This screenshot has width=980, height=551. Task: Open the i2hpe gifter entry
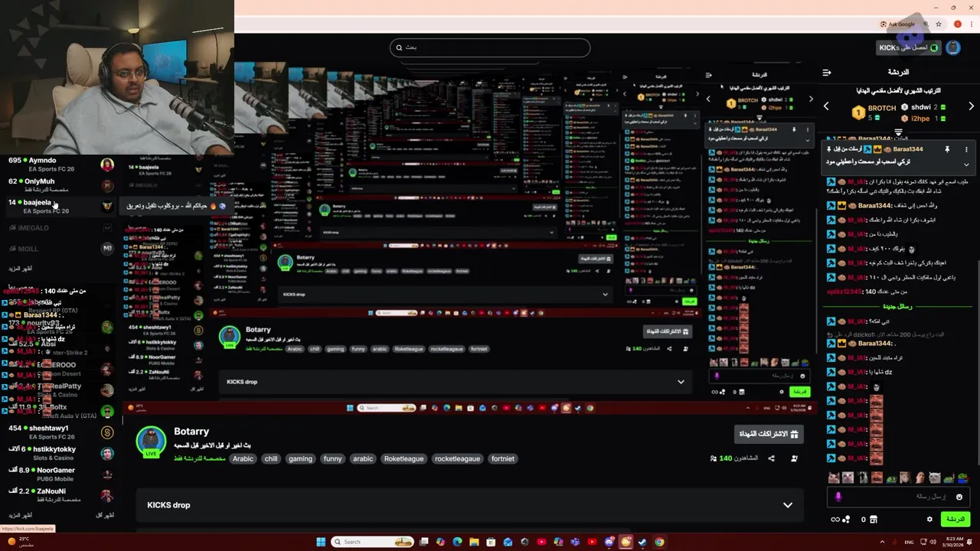[924, 119]
